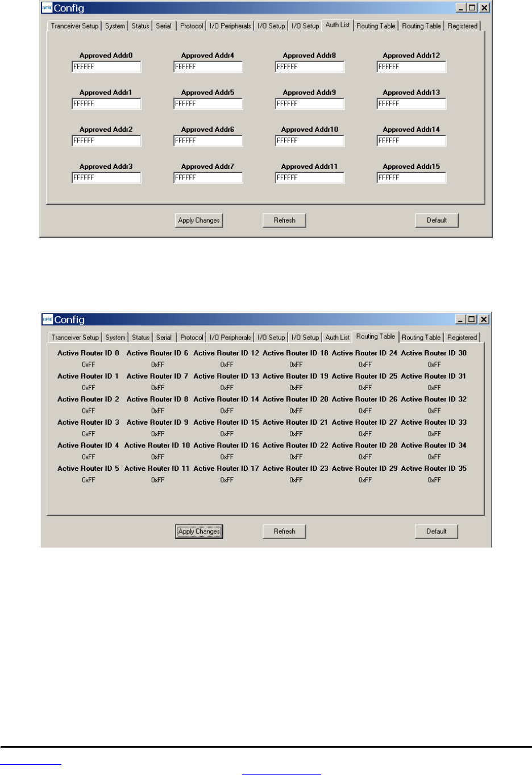
Task: Switch to System tab in Routing Table window
Action: [115, 338]
